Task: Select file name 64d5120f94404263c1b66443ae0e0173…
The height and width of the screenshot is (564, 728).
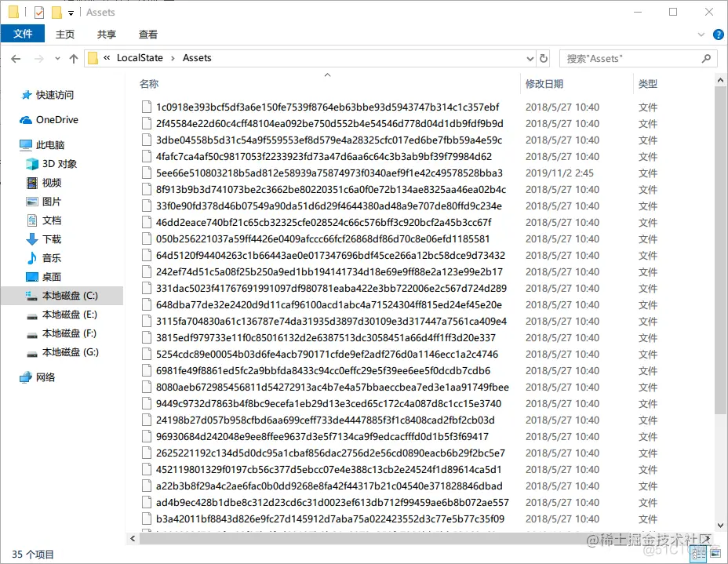Action: click(x=330, y=255)
